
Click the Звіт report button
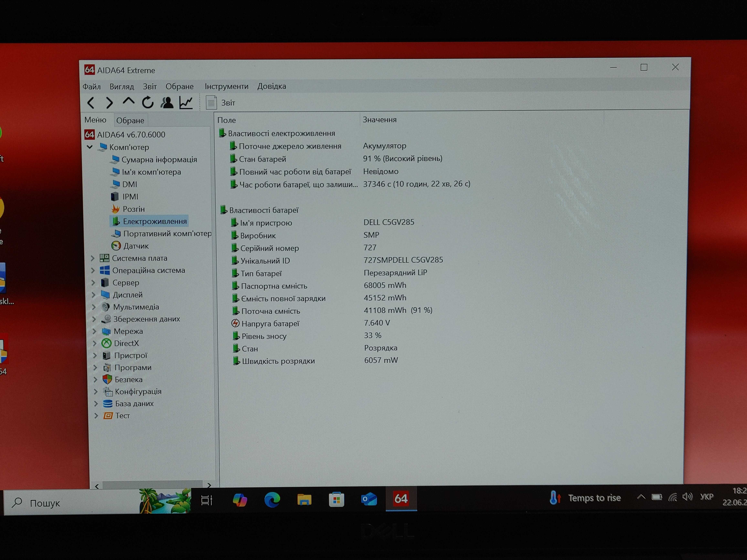(221, 103)
